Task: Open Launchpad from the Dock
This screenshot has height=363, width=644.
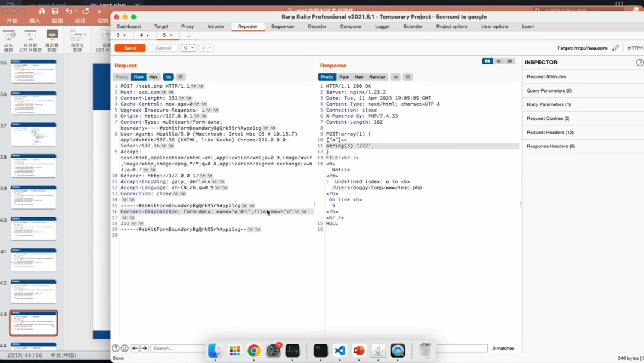Action: point(234,350)
